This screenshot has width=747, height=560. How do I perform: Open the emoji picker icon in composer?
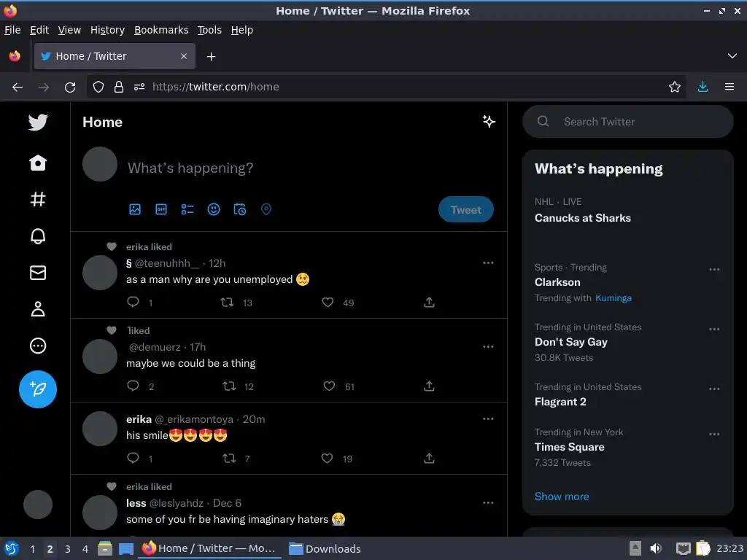click(x=214, y=209)
